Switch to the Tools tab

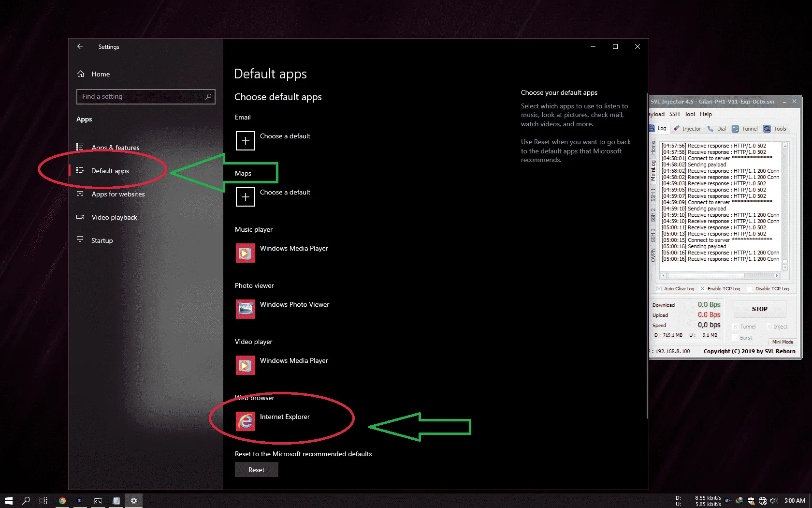coord(775,129)
